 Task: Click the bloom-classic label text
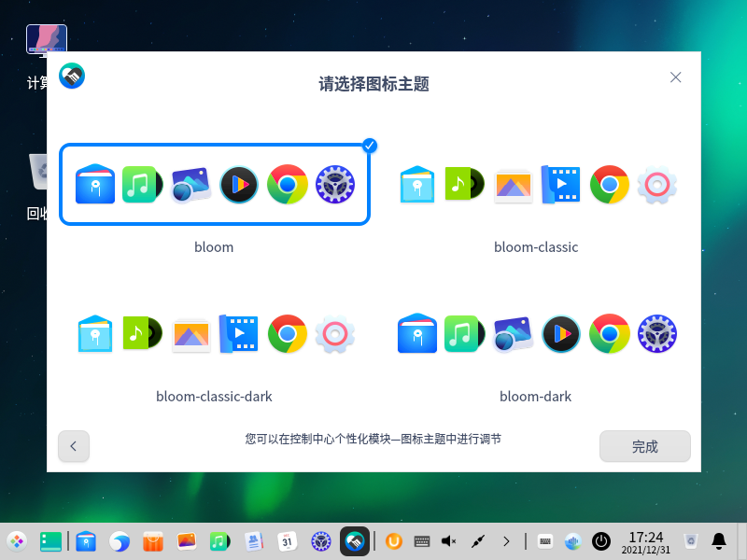[x=536, y=246]
